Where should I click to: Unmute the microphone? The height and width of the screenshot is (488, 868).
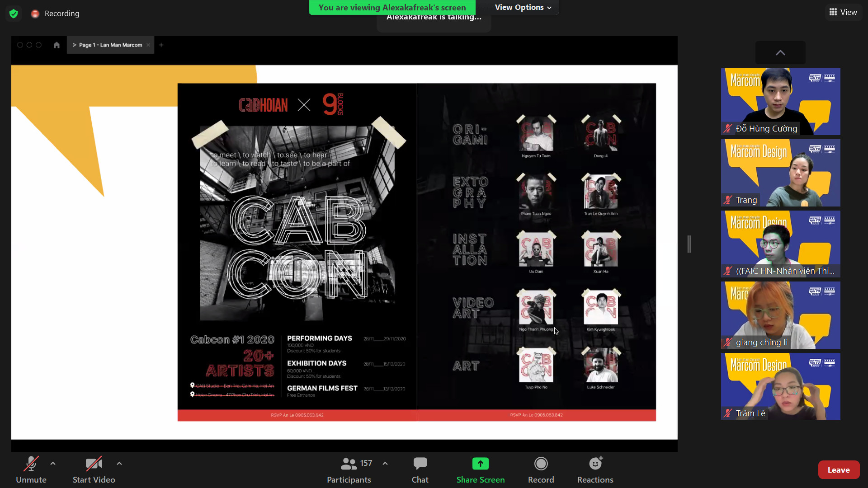click(31, 470)
